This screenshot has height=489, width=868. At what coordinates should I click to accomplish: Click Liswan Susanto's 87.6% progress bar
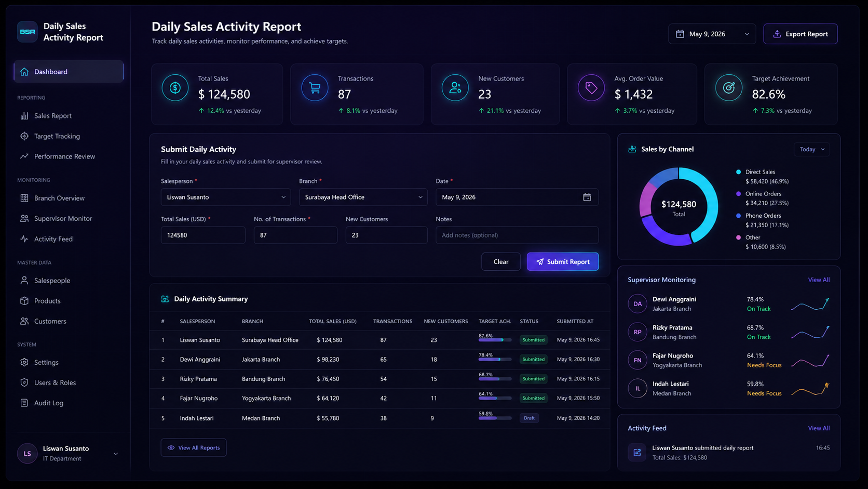(x=495, y=340)
